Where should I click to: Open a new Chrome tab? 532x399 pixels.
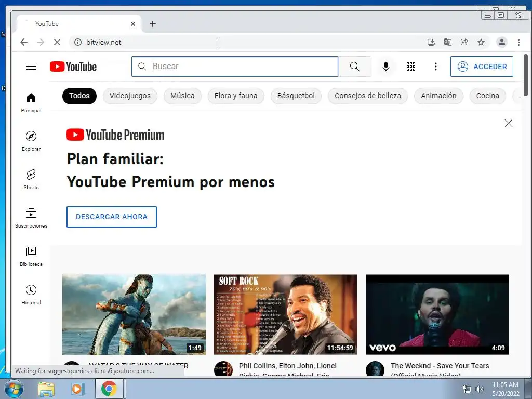click(x=153, y=24)
